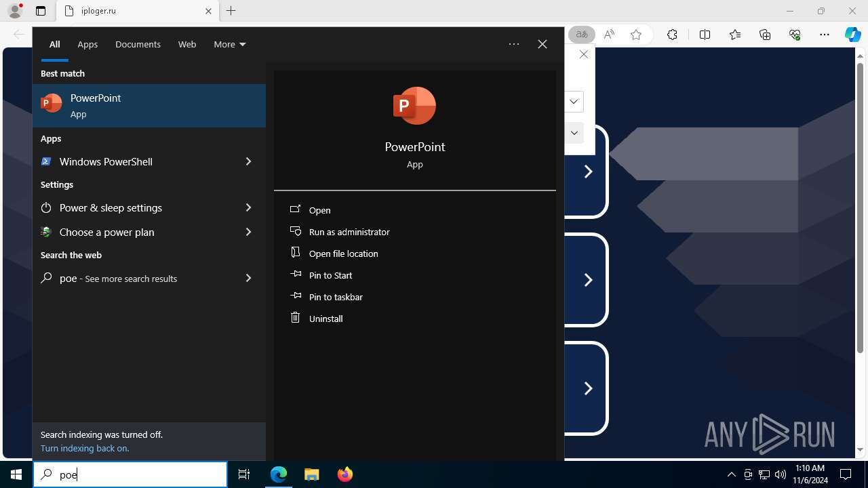
Task: Close the translate popup in Edge
Action: [x=583, y=54]
